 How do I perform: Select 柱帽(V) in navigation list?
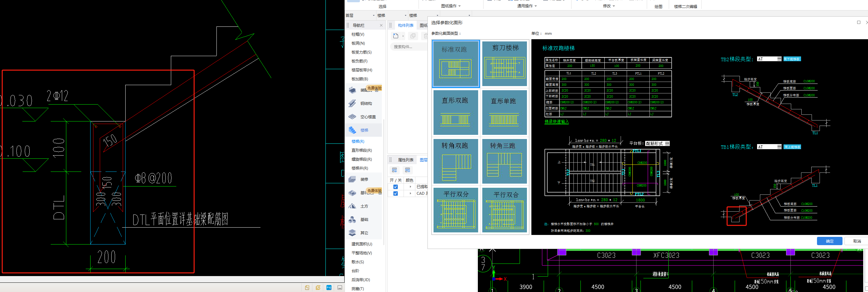[x=358, y=34]
